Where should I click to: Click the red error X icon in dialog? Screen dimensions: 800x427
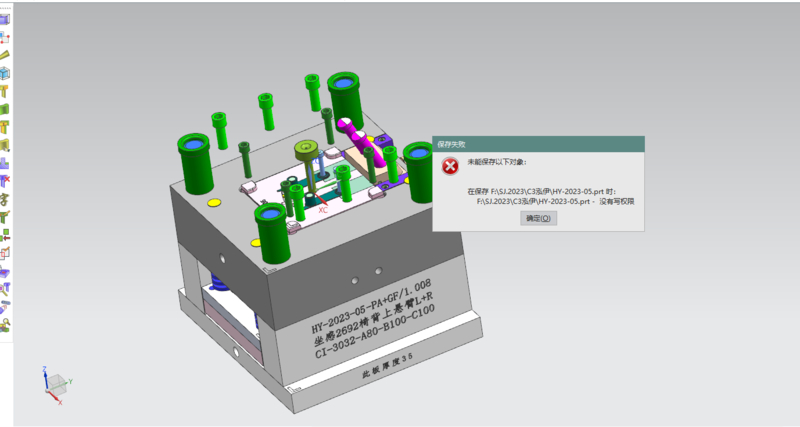click(x=450, y=166)
